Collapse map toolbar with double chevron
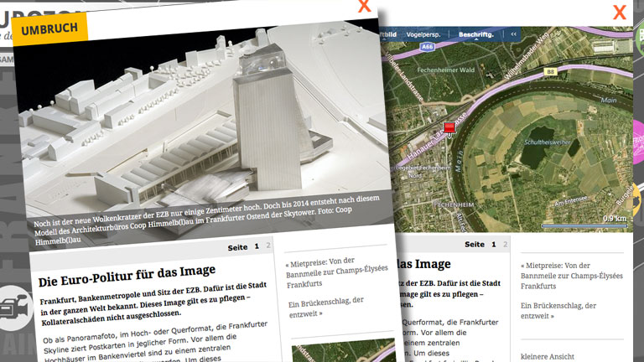644x362 pixels. click(513, 34)
